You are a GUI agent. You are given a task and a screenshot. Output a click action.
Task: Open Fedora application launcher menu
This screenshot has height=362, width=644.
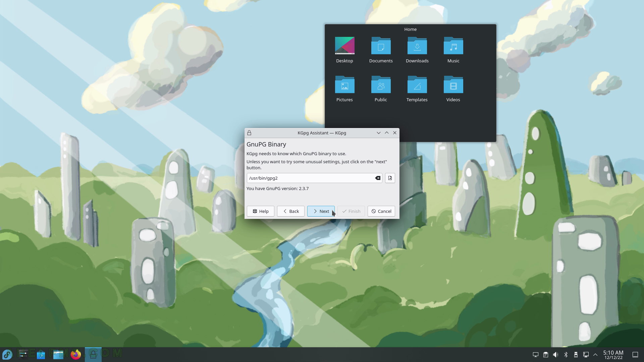(7, 354)
